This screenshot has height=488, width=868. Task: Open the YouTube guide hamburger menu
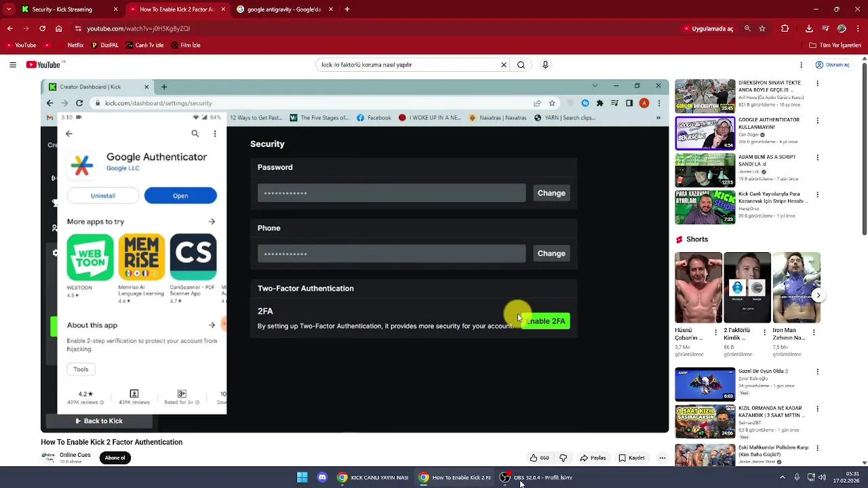coord(13,65)
